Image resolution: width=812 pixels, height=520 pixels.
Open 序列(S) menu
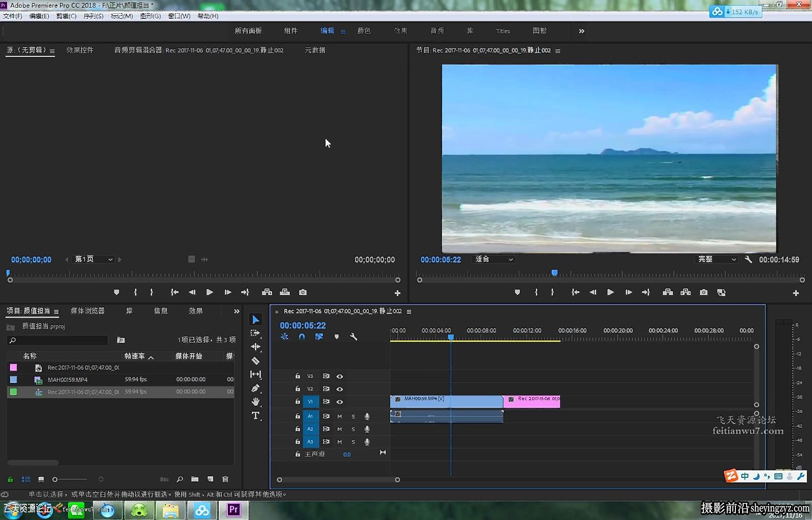pyautogui.click(x=93, y=16)
